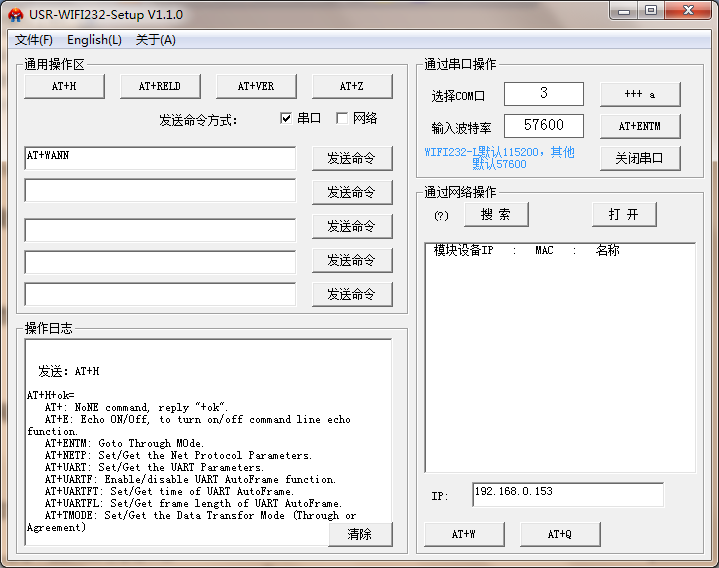Click the AT+H command button

coord(64,86)
